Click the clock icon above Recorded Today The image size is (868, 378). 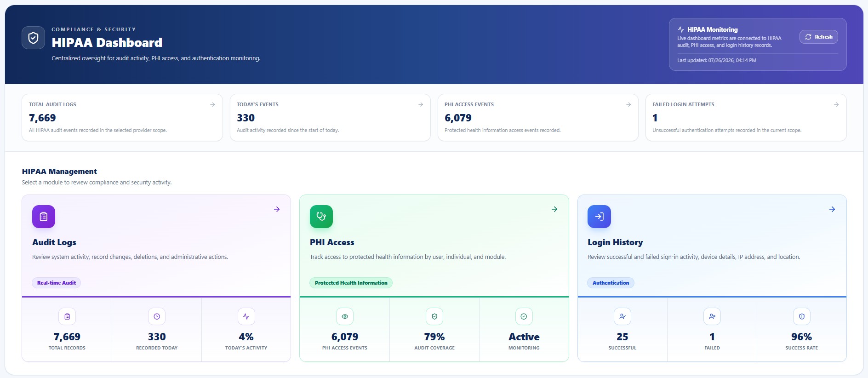[157, 316]
